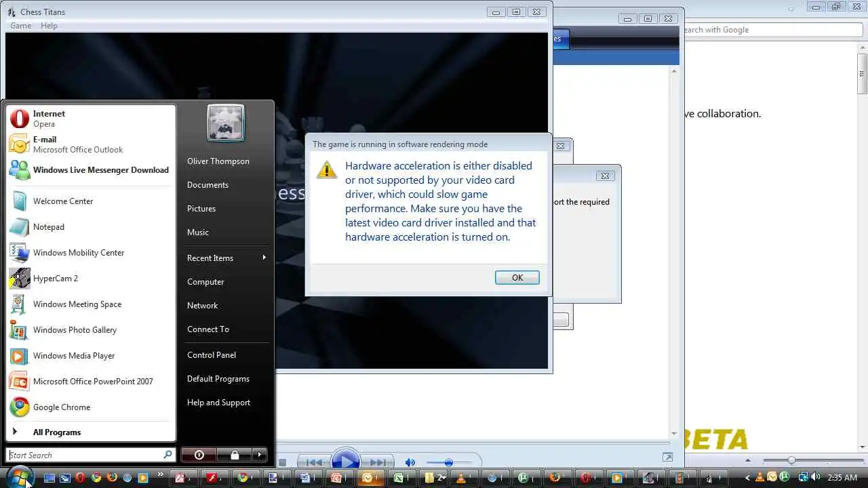
Task: Click the network icon in system tray
Action: tap(803, 477)
